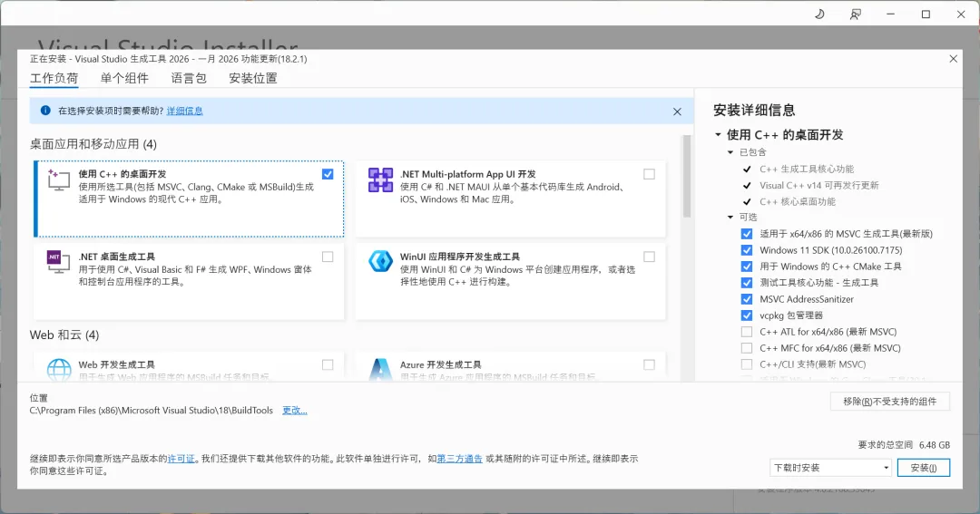980x514 pixels.
Task: Click 桌面应用和移动应用 (4) heading
Action: tap(93, 144)
